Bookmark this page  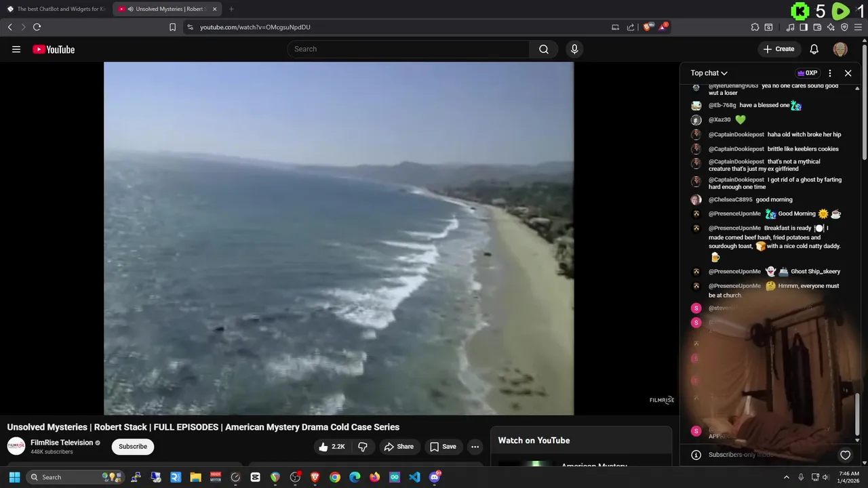172,27
